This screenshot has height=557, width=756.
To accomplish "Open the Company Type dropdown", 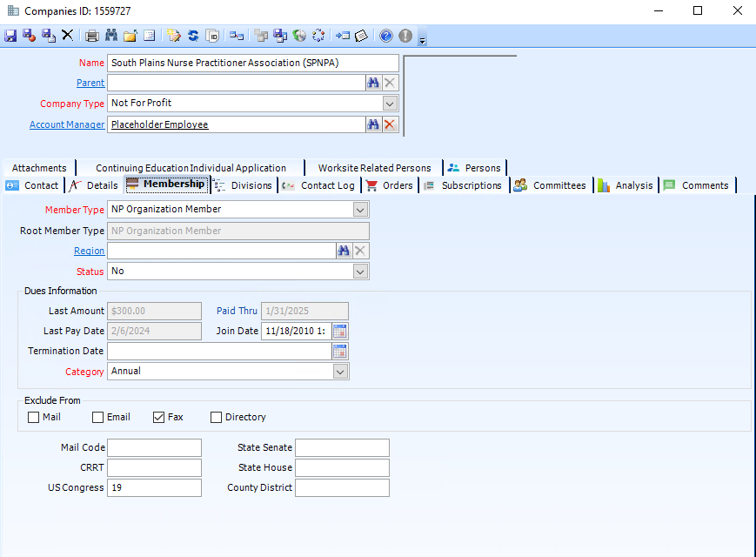I will click(390, 103).
